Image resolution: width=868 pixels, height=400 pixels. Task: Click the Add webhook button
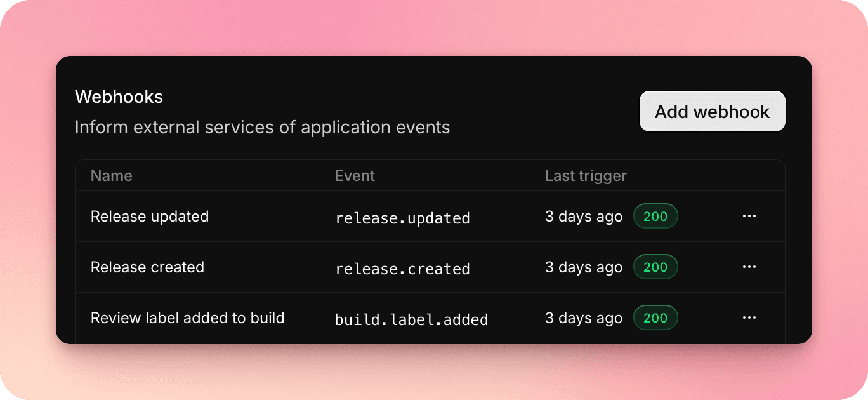click(x=712, y=111)
